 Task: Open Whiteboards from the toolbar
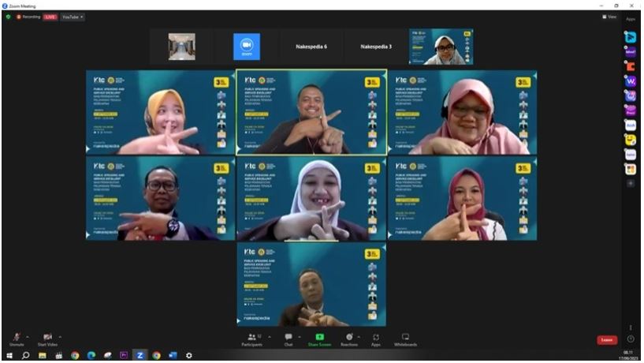tap(405, 339)
